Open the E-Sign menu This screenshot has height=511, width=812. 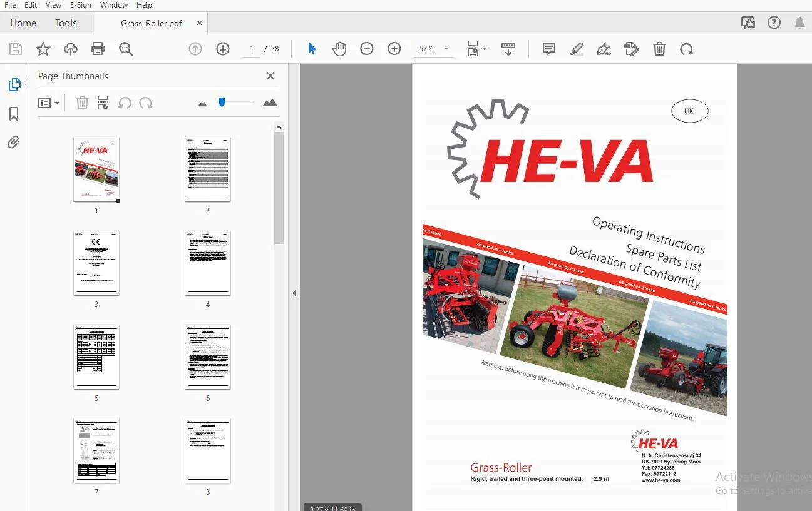pos(81,5)
